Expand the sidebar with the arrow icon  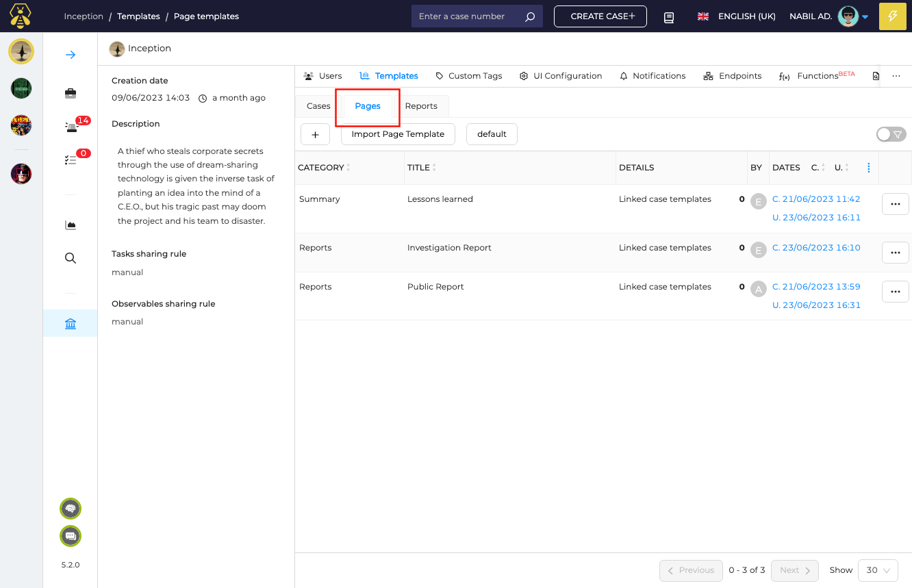(x=70, y=55)
